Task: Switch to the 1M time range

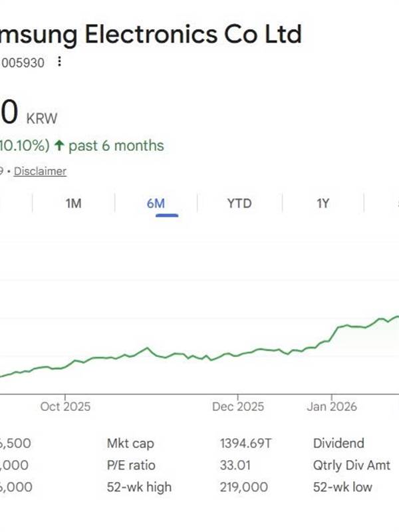Action: point(73,203)
